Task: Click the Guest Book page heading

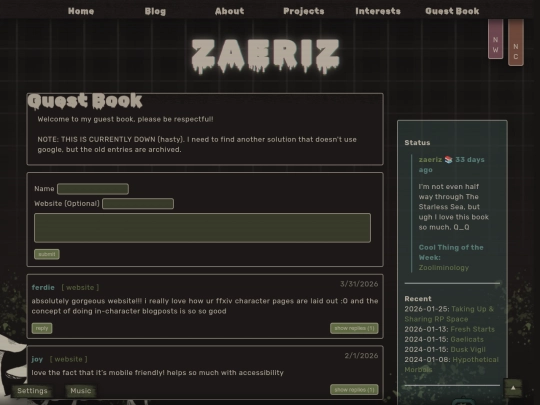Action: pos(85,101)
